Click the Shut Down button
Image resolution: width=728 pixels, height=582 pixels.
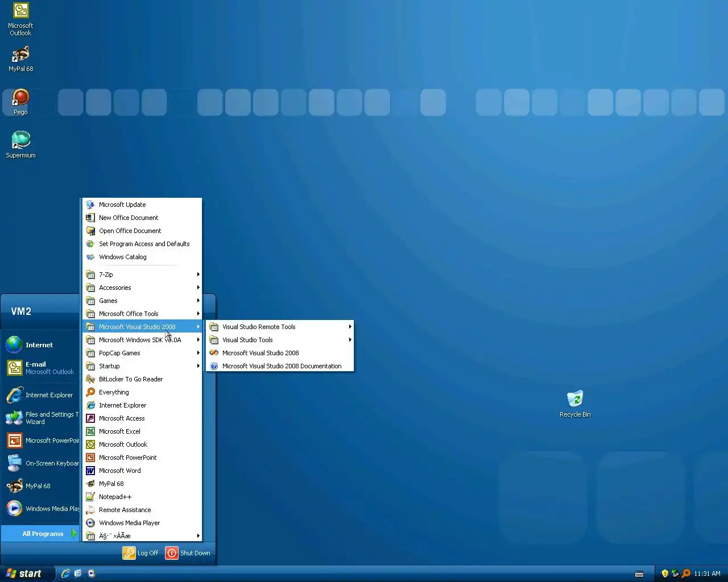(x=188, y=553)
